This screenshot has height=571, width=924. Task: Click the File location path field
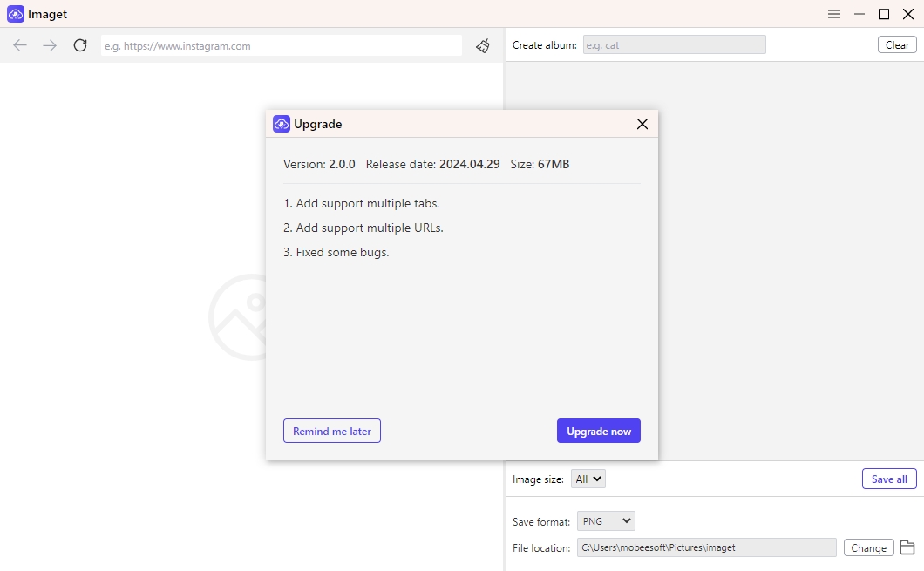[707, 547]
